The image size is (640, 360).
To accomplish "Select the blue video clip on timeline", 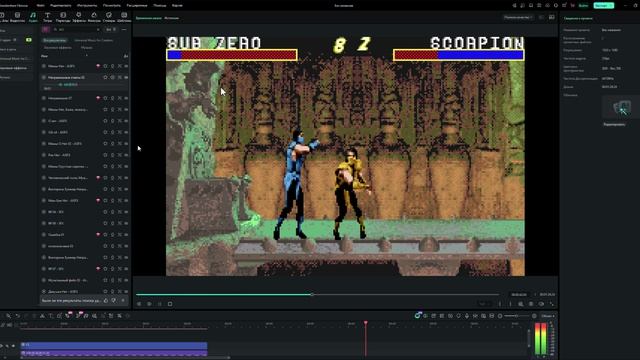I will point(114,345).
